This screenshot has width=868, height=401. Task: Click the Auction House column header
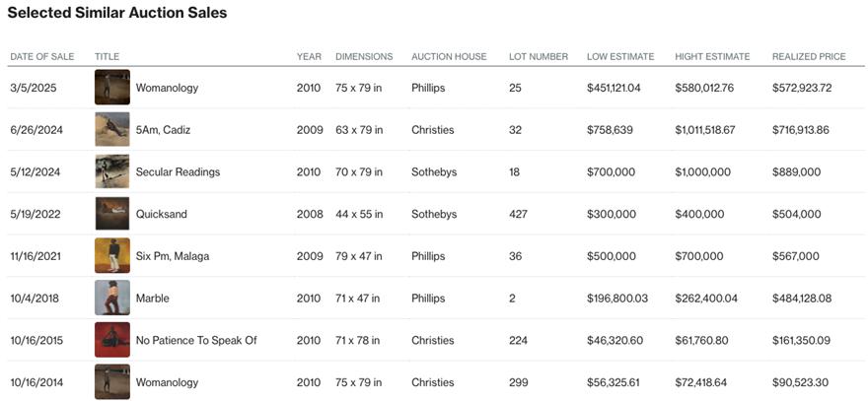coord(449,56)
